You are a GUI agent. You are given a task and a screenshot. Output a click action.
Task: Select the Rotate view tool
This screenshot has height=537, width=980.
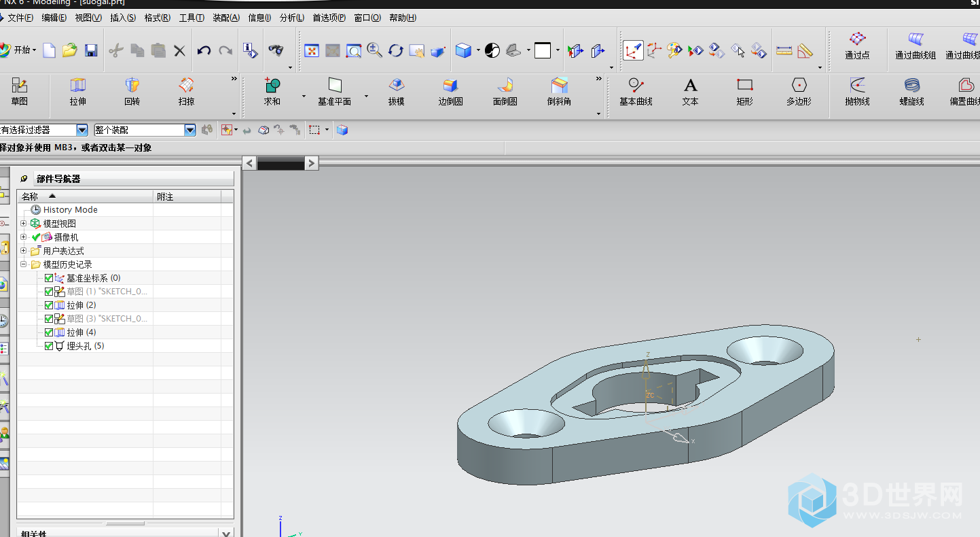[x=396, y=50]
